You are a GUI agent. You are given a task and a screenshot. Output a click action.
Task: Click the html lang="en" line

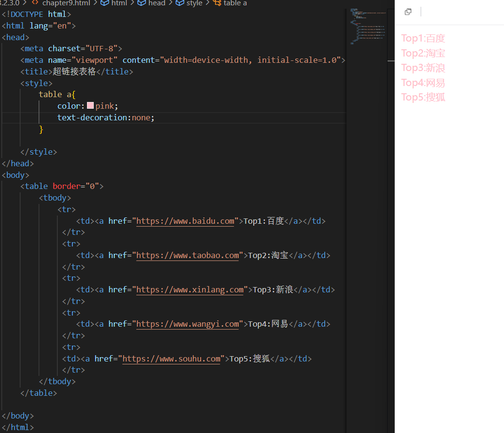tap(39, 26)
